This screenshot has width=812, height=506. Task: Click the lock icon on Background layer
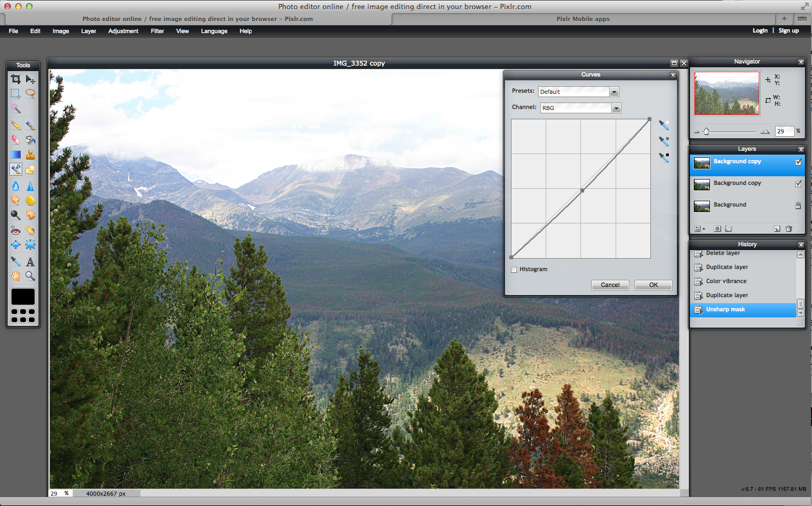point(798,206)
